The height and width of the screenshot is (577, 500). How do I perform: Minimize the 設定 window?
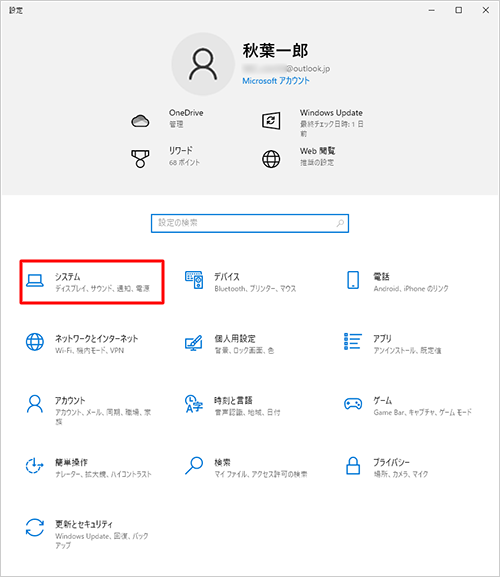(432, 10)
